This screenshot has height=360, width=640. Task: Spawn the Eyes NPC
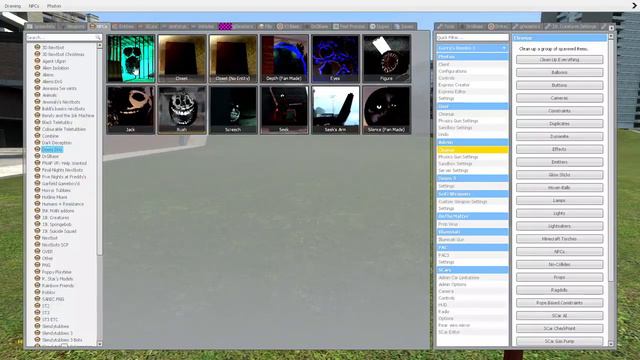pyautogui.click(x=335, y=59)
